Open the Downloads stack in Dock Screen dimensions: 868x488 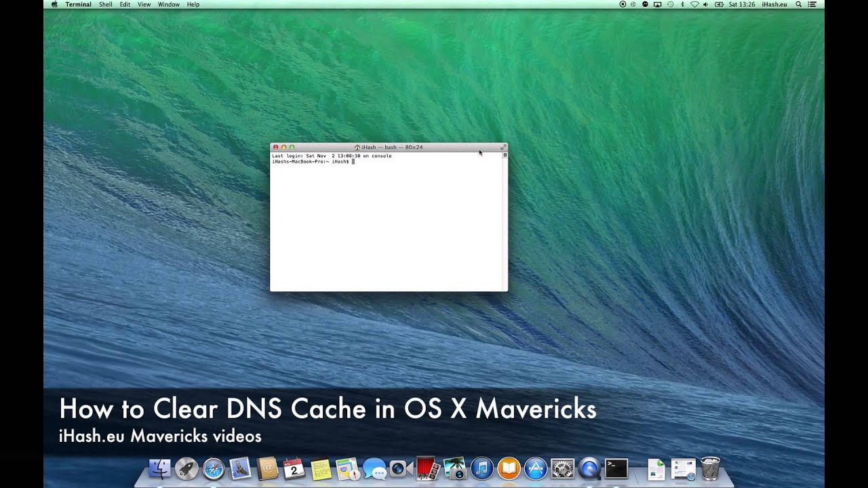pos(683,468)
